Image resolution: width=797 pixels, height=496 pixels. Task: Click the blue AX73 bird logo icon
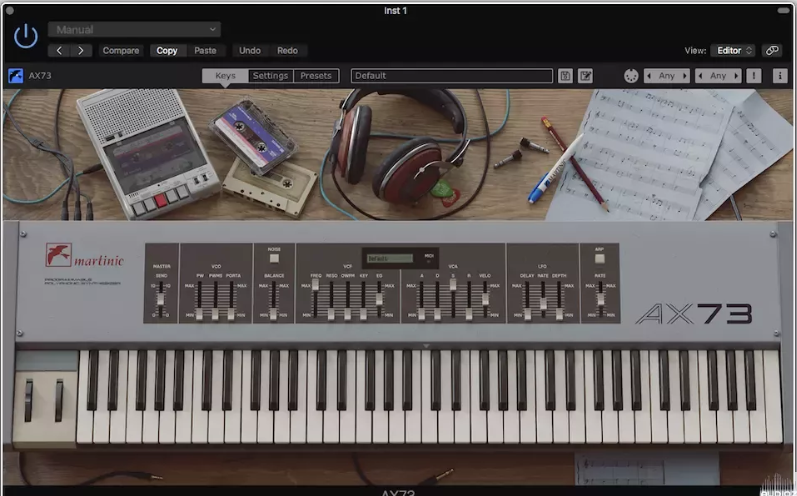tap(16, 76)
